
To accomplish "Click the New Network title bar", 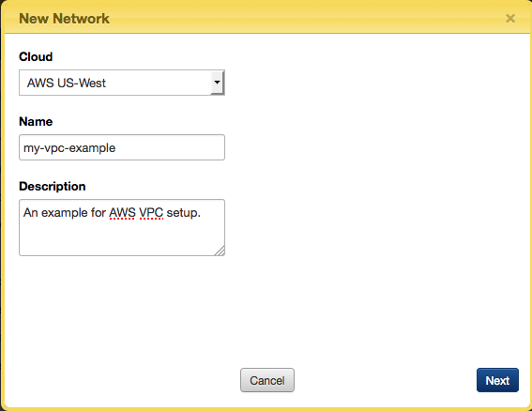I will click(x=266, y=18).
